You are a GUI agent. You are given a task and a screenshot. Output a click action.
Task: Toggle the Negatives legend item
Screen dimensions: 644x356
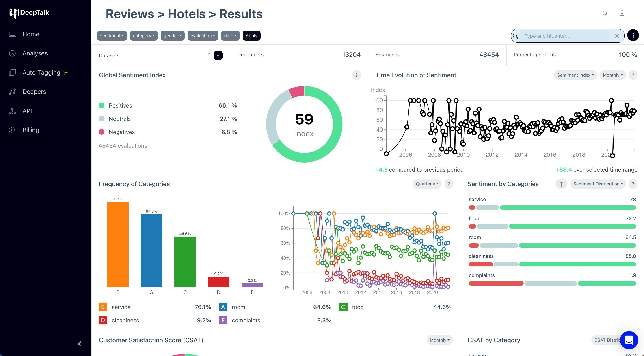[x=121, y=132]
